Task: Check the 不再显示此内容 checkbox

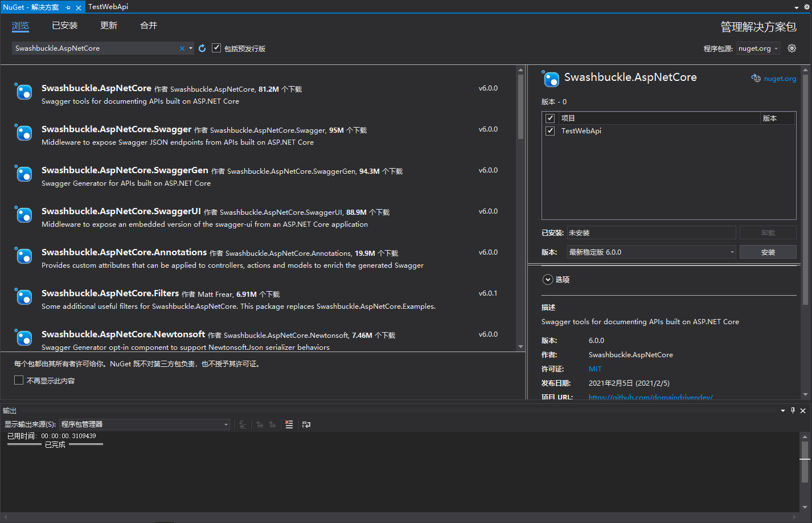Action: [19, 380]
